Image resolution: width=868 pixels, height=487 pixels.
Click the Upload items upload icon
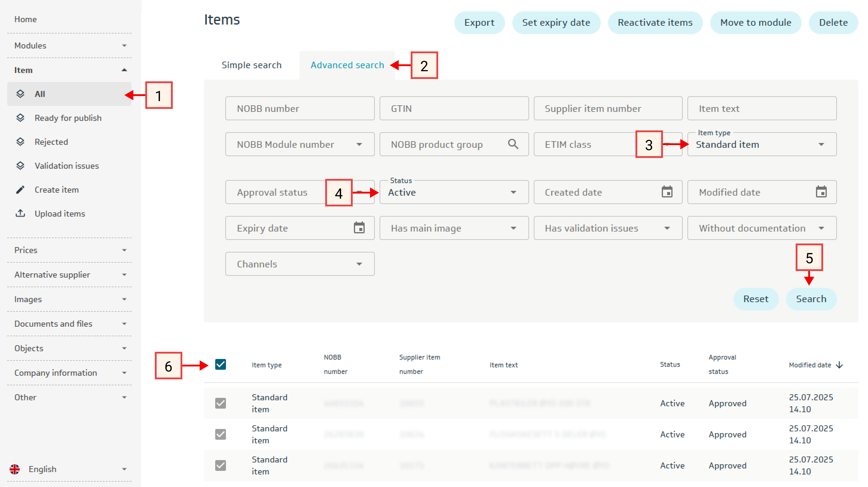(x=20, y=214)
